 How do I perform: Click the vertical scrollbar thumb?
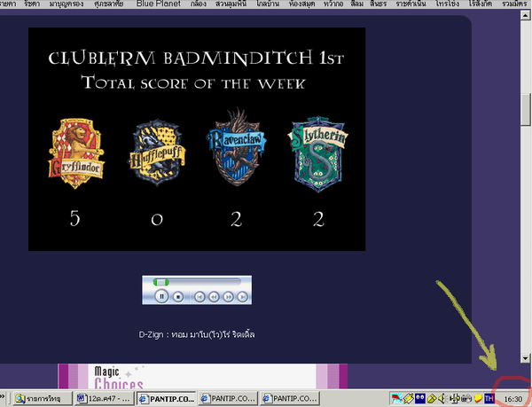(x=526, y=110)
